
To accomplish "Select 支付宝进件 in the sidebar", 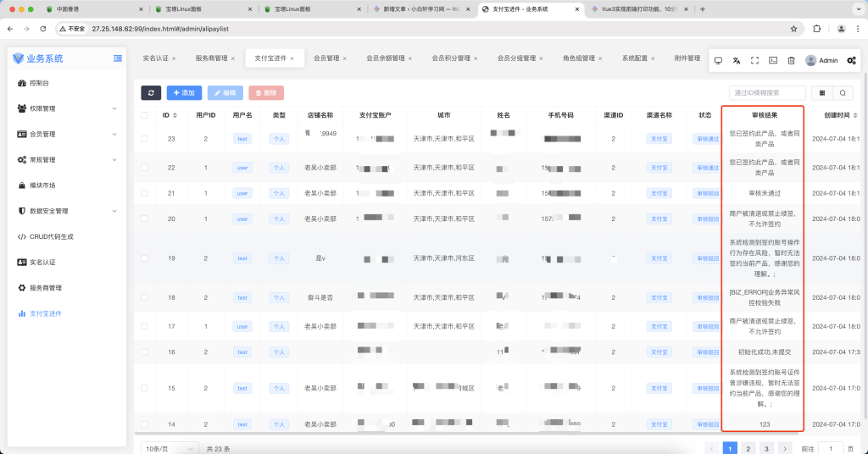I will [66, 313].
